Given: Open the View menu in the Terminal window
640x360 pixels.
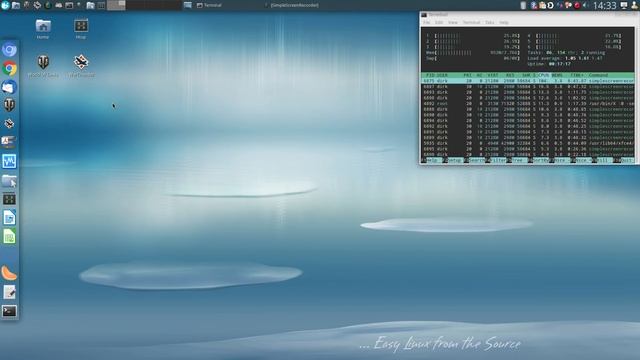Looking at the screenshot, I should 453,22.
